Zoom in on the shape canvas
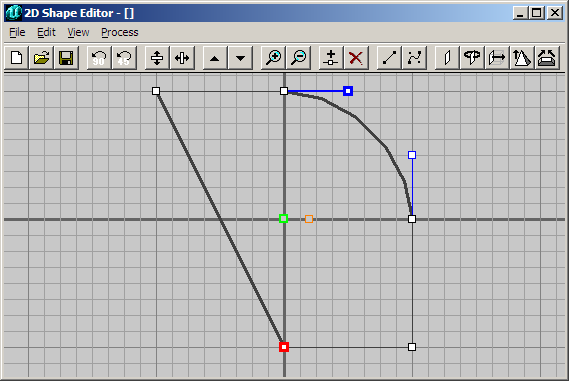The height and width of the screenshot is (381, 569). pos(273,58)
